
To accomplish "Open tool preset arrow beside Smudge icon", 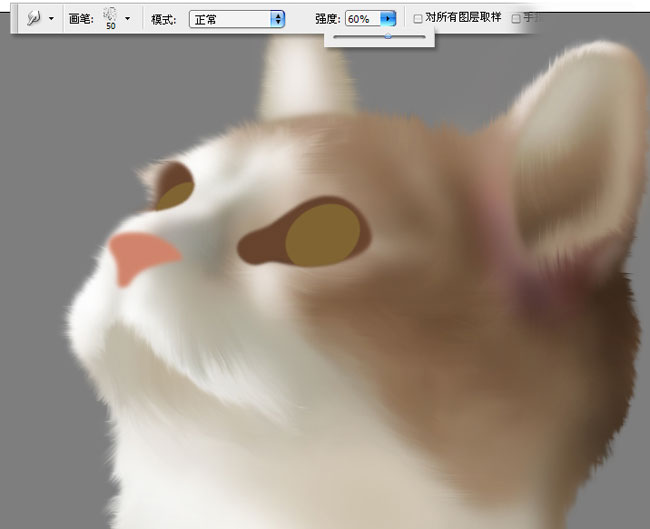I will (51, 19).
